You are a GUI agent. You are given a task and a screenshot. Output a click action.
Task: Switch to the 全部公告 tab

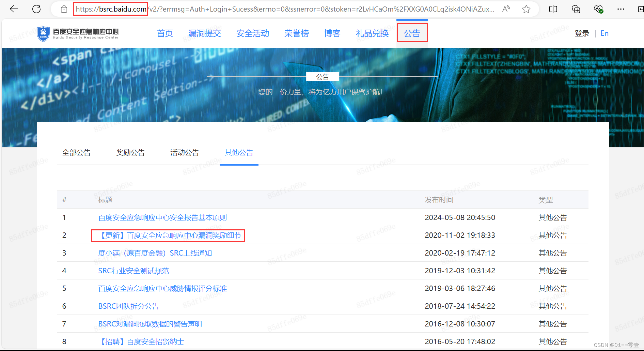(x=77, y=153)
